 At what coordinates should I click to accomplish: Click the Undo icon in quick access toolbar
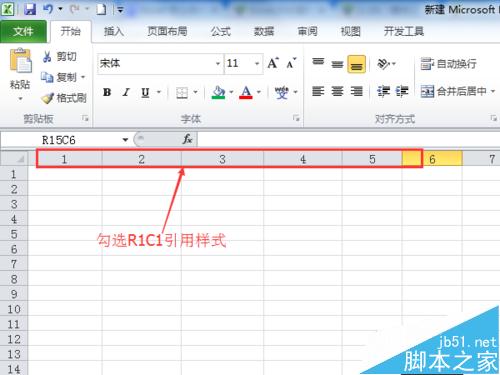(48, 9)
